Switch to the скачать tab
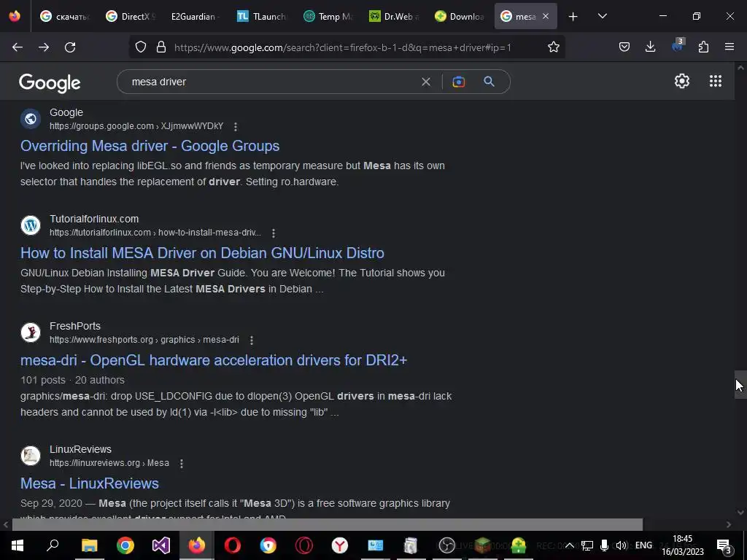The image size is (747, 560). pyautogui.click(x=65, y=16)
